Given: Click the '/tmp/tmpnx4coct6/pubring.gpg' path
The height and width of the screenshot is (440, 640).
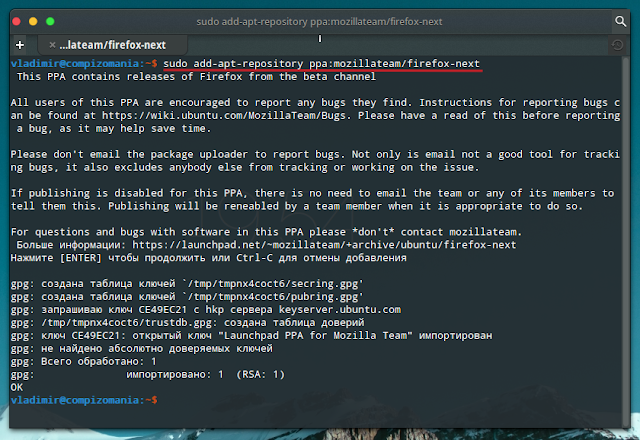Looking at the screenshot, I should 273,297.
